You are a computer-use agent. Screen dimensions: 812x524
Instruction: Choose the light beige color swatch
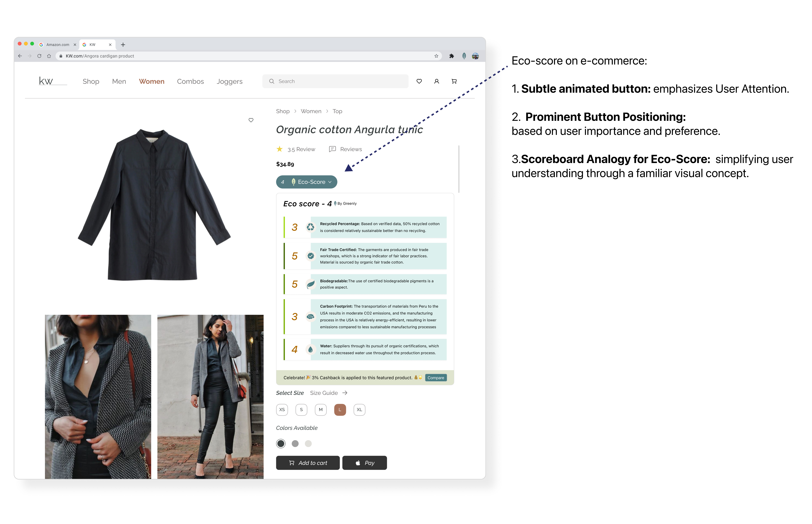pyautogui.click(x=308, y=444)
